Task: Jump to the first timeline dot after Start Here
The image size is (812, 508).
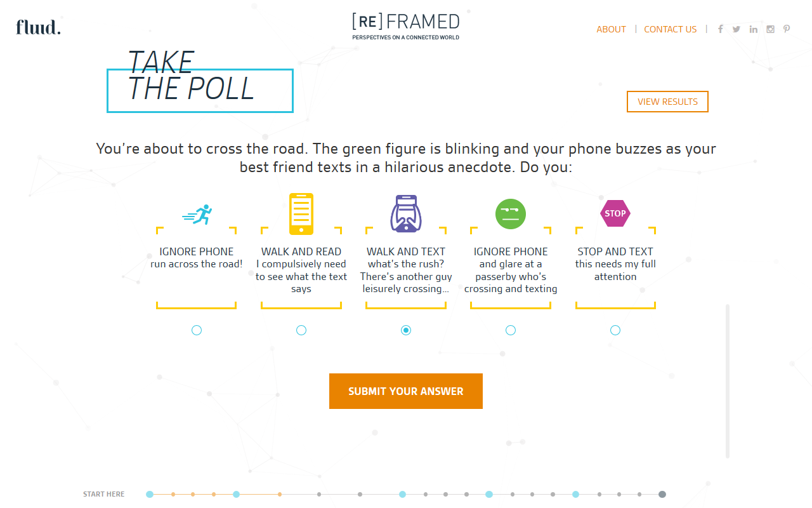Action: click(x=150, y=494)
